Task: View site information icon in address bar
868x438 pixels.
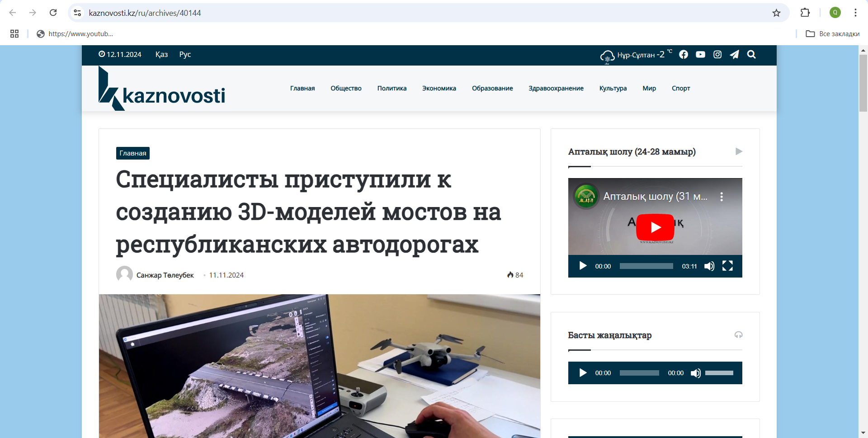Action: [x=78, y=13]
